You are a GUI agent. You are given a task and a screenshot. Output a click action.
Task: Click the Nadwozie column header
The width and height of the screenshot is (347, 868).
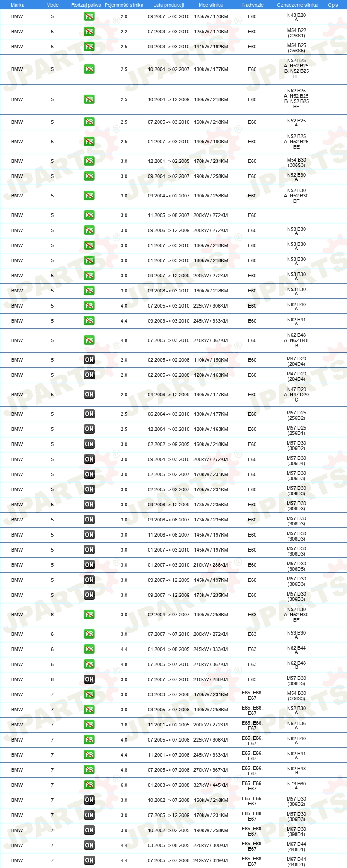tap(252, 5)
